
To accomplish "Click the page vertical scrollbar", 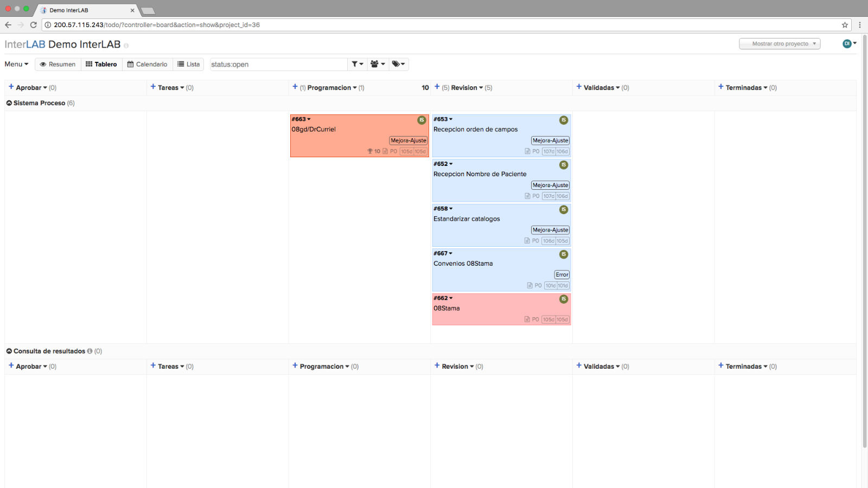I will 865,241.
